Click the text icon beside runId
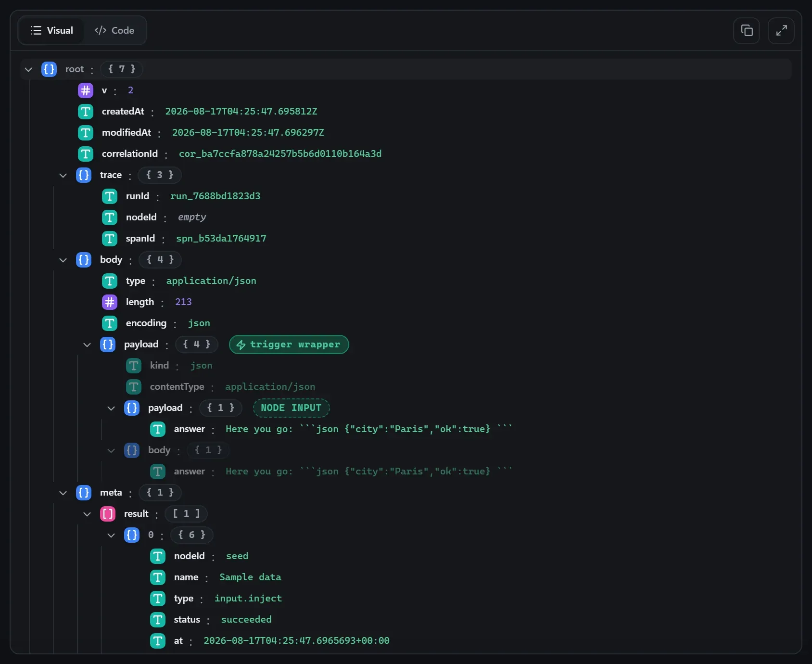The width and height of the screenshot is (812, 664). pyautogui.click(x=110, y=196)
